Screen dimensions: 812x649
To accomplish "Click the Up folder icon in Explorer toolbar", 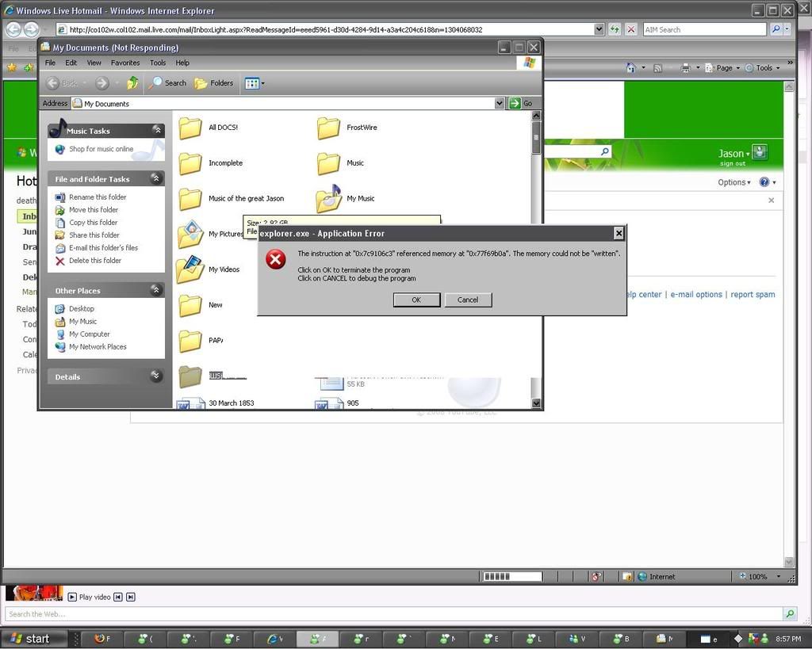I will [132, 82].
